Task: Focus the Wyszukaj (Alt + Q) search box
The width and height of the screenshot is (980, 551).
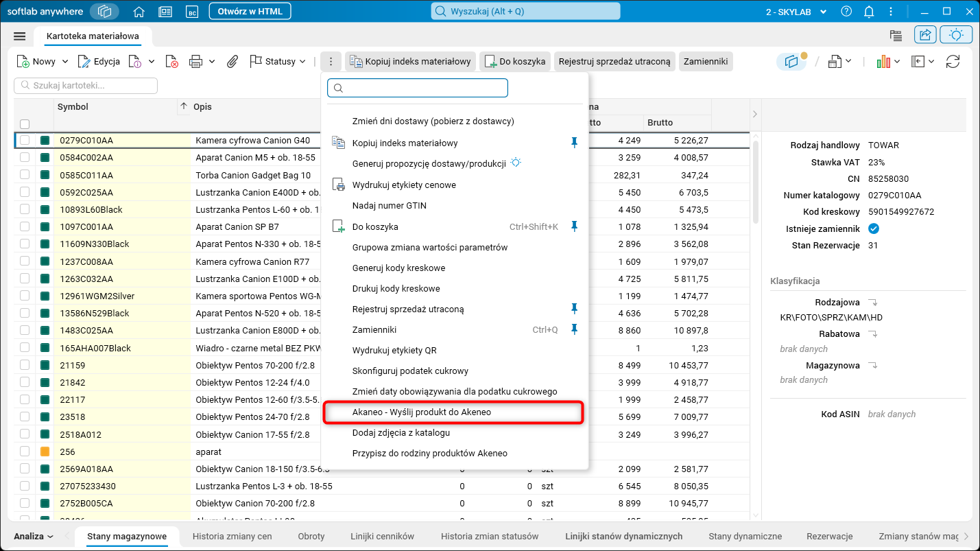Action: [526, 11]
